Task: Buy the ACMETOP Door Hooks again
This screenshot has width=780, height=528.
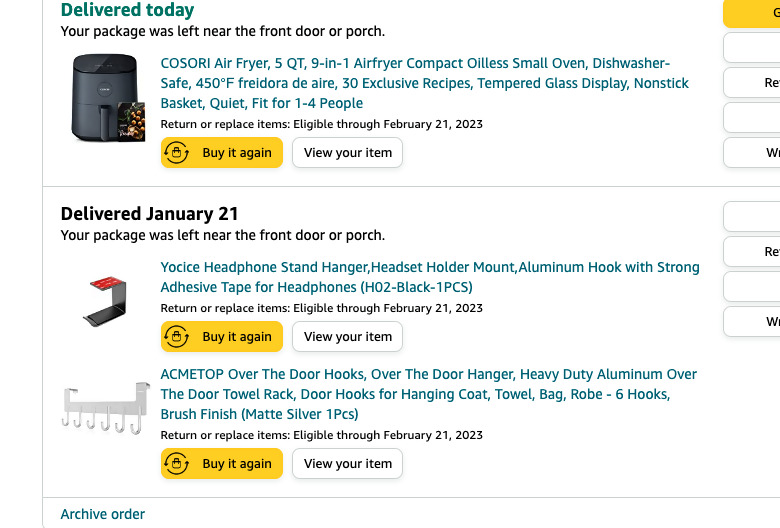Action: pyautogui.click(x=222, y=463)
